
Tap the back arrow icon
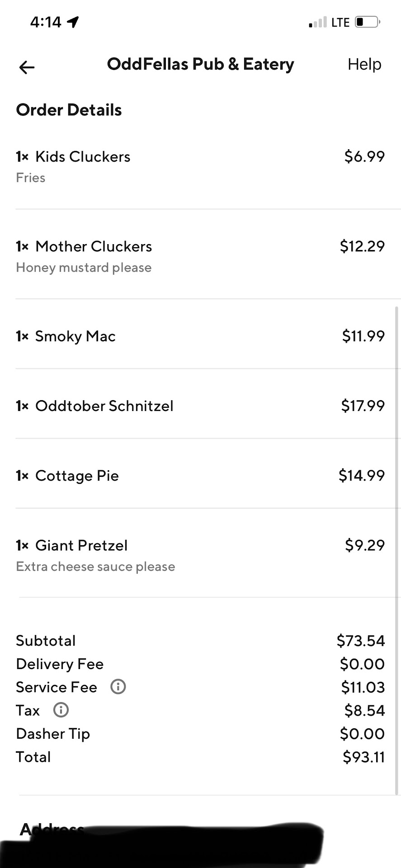click(27, 67)
